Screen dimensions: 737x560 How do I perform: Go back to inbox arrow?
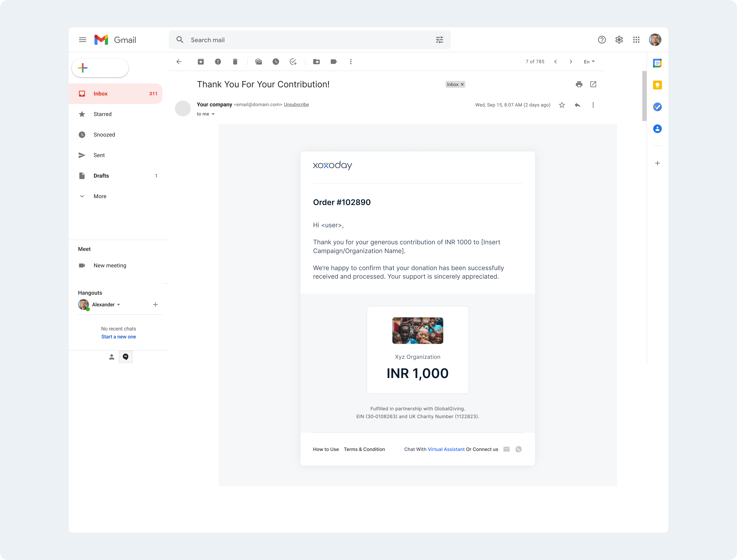pyautogui.click(x=179, y=62)
